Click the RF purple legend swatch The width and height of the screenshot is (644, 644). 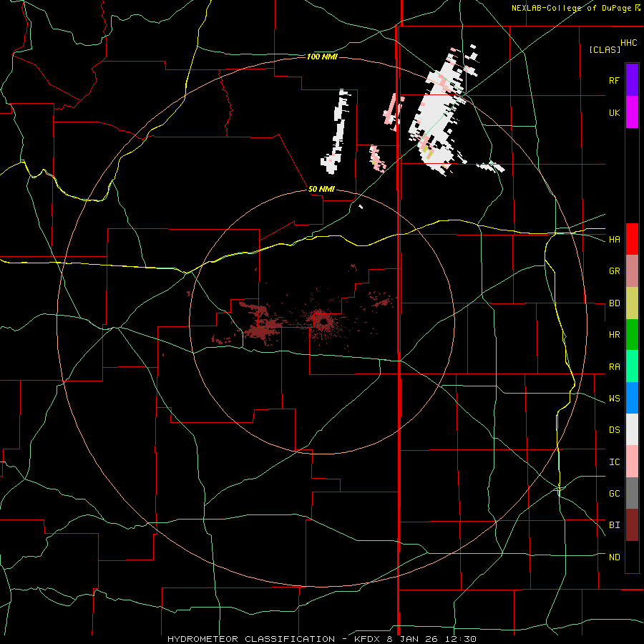632,80
